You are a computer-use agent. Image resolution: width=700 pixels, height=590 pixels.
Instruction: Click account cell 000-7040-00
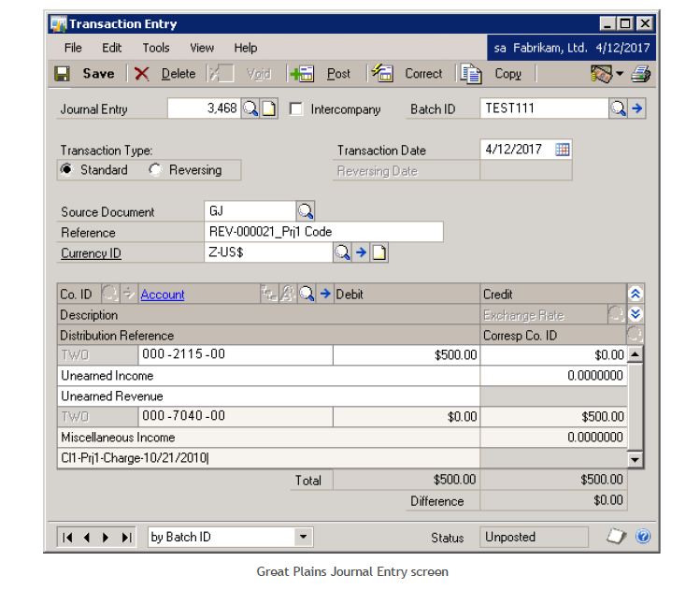point(236,416)
